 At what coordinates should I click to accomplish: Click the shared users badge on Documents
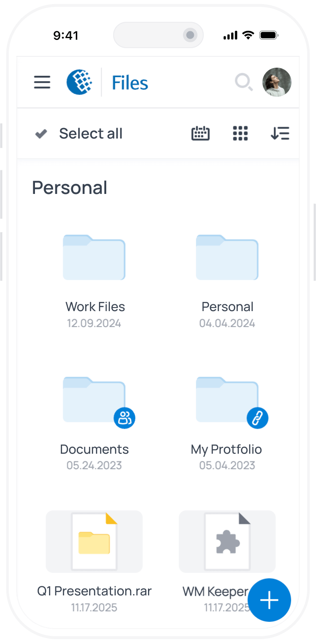(x=124, y=418)
